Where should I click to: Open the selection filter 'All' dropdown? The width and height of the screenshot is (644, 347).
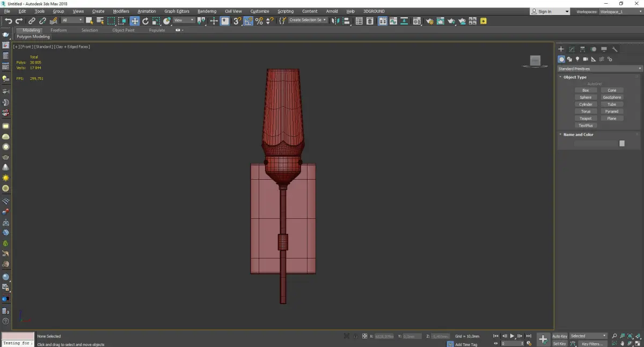72,20
